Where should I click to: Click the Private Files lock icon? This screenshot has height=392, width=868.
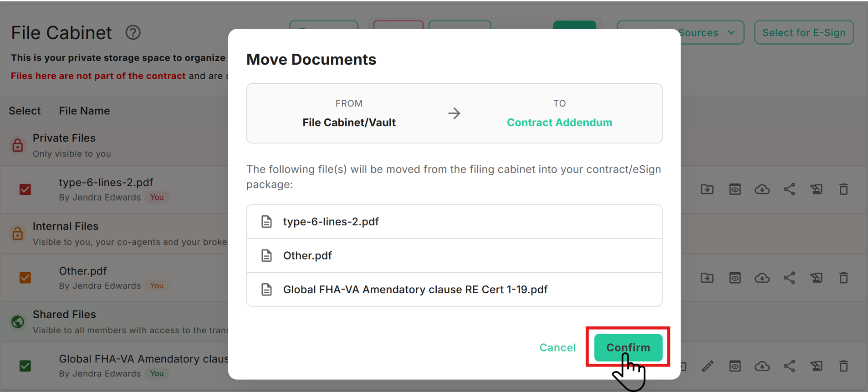(x=17, y=145)
